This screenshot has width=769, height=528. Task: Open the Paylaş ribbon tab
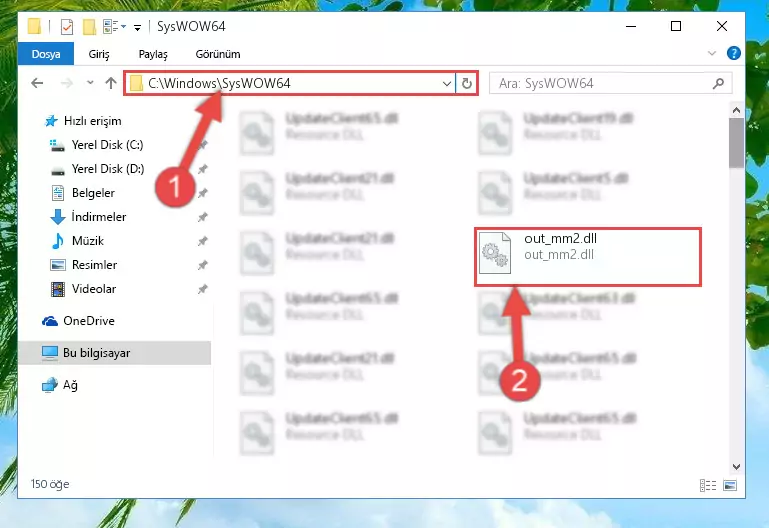coord(153,54)
